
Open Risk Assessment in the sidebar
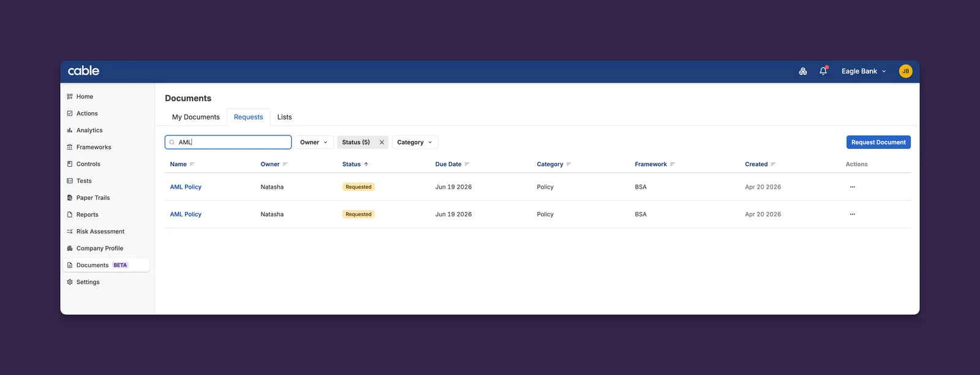(x=107, y=232)
